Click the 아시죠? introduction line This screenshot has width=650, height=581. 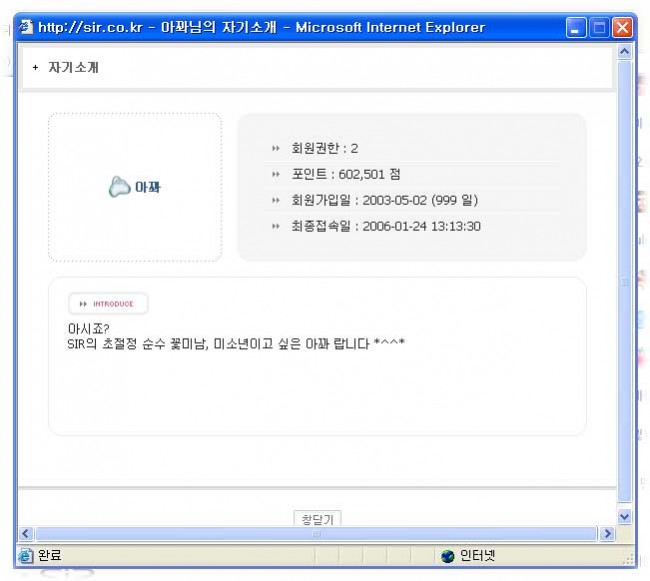[88, 329]
